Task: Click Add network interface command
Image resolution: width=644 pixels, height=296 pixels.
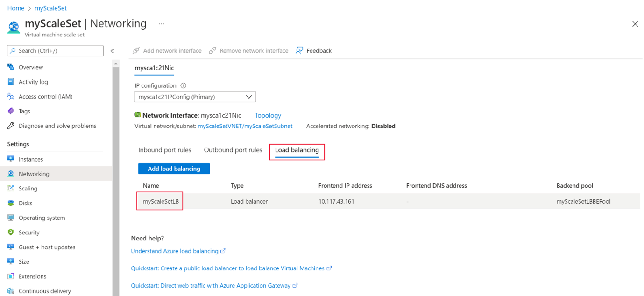Action: pyautogui.click(x=167, y=50)
